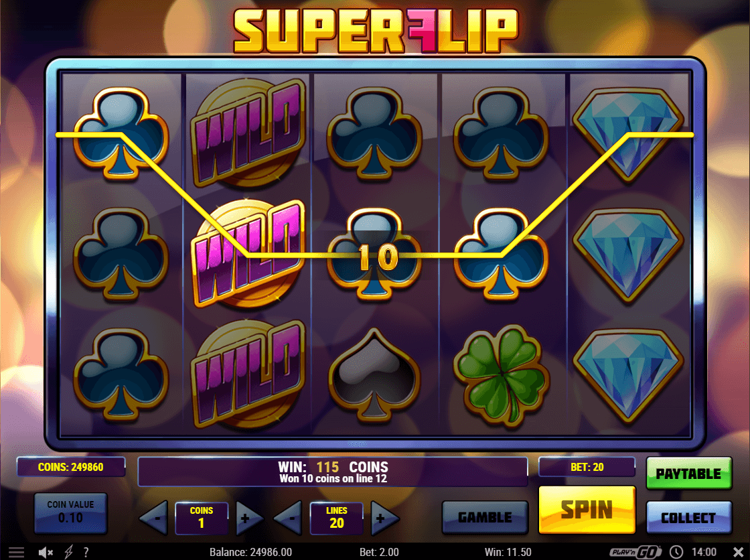Click the Play'n GO logo
The height and width of the screenshot is (560, 750).
(x=635, y=553)
